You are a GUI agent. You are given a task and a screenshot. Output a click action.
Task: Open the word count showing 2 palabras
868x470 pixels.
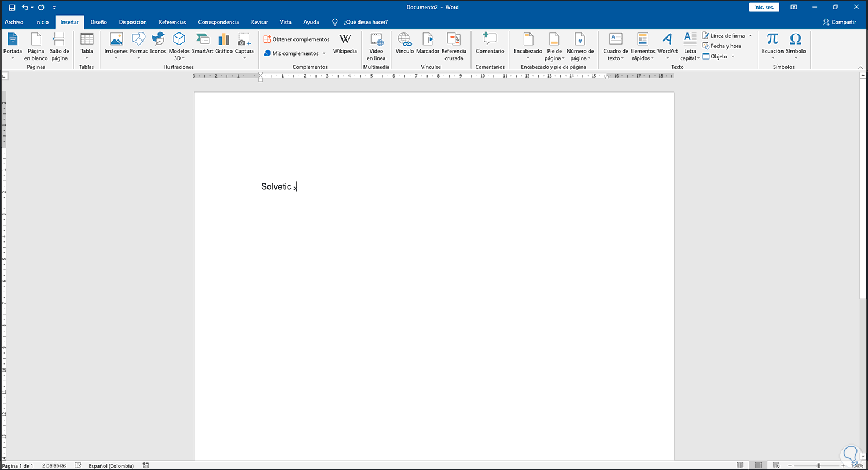[54, 465]
